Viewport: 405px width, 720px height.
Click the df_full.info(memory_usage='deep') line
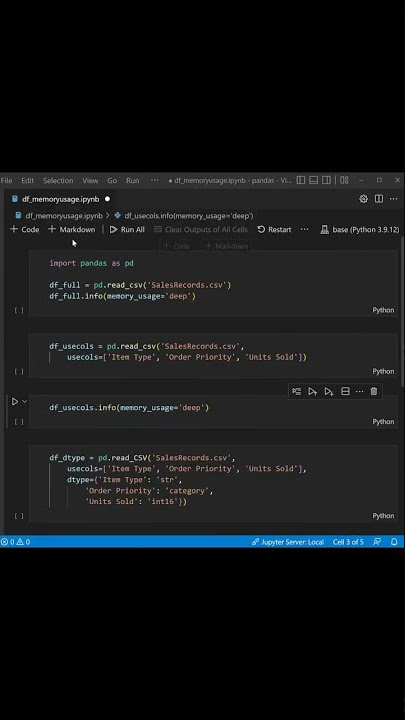(123, 296)
